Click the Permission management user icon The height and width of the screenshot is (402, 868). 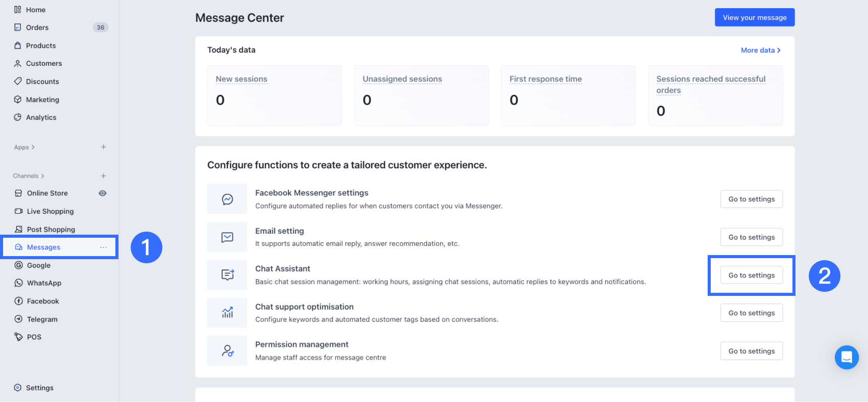pos(227,351)
